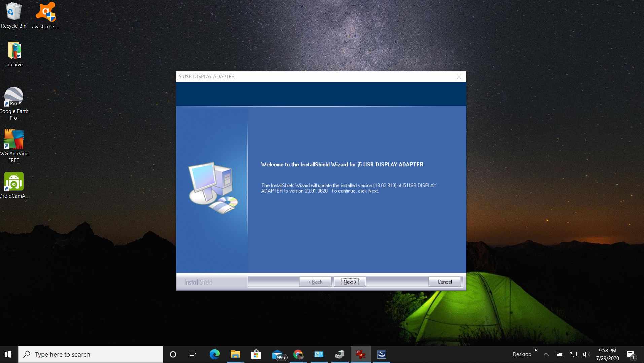
Task: Switch to the j5 installer taskbar icon
Action: 382,354
